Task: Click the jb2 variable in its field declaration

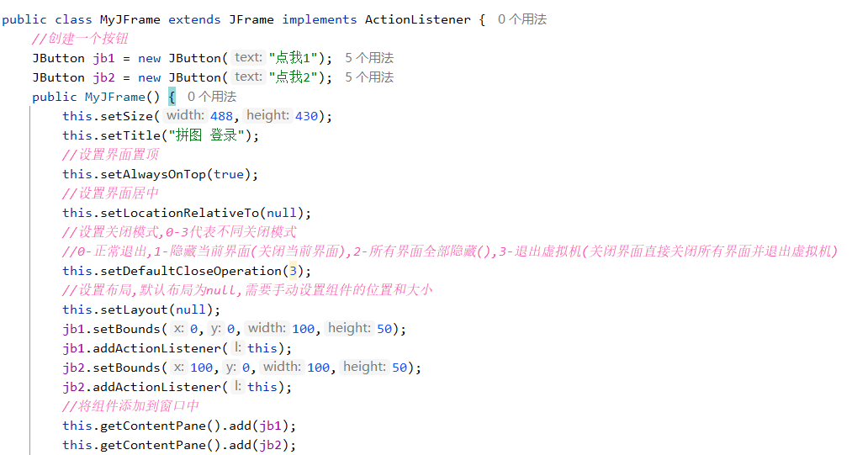Action: (x=104, y=77)
